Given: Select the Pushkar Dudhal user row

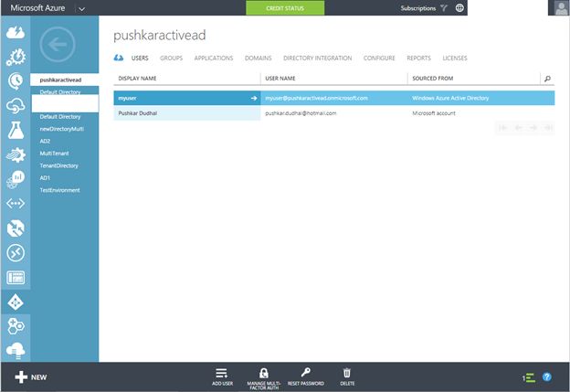Looking at the screenshot, I should tap(334, 113).
